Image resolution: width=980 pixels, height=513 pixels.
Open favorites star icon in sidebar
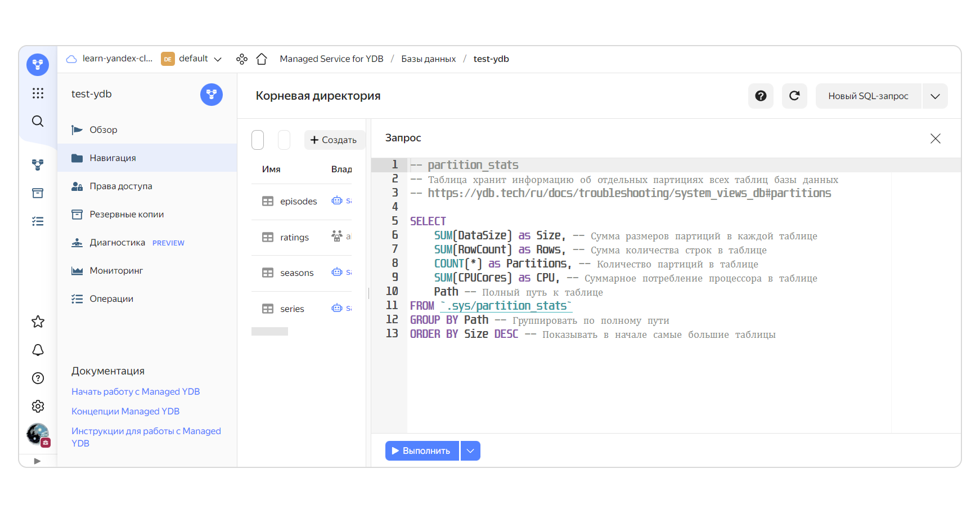pyautogui.click(x=38, y=322)
